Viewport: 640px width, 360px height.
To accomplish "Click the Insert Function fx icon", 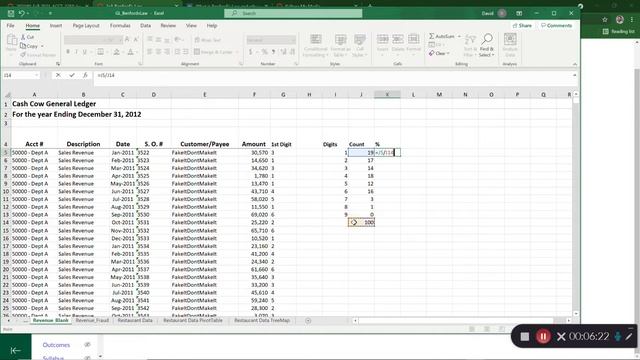I will click(85, 75).
